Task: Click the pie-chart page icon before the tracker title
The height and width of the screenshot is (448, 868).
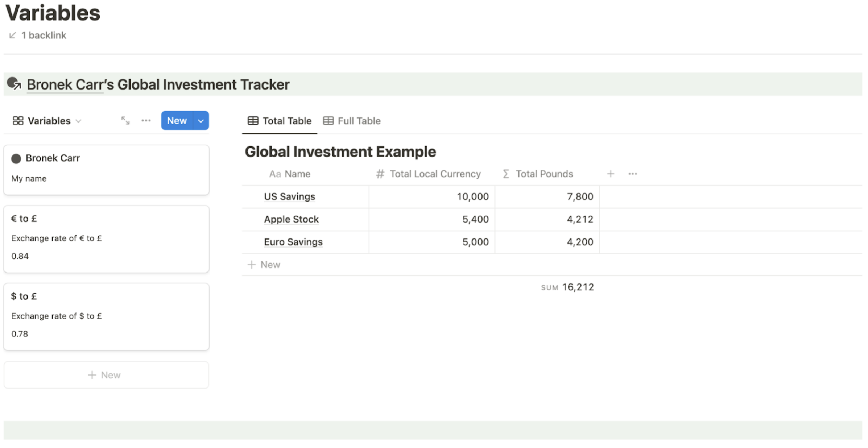Action: pyautogui.click(x=14, y=84)
